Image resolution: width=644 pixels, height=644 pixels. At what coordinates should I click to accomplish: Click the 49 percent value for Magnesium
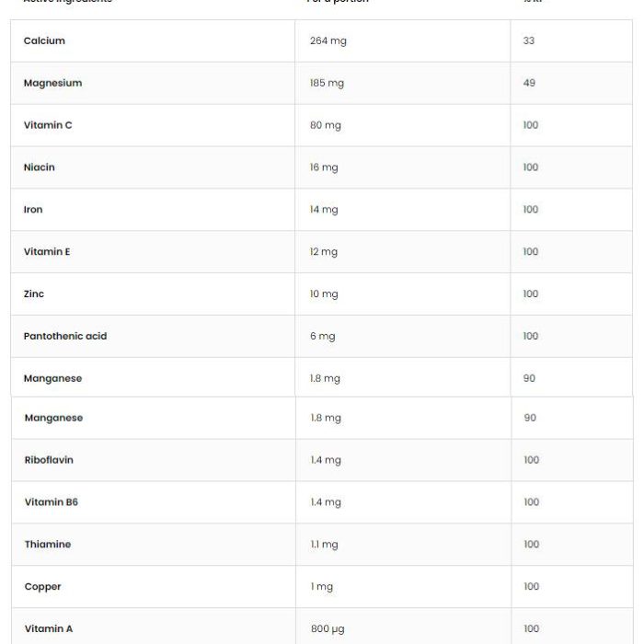click(x=529, y=83)
